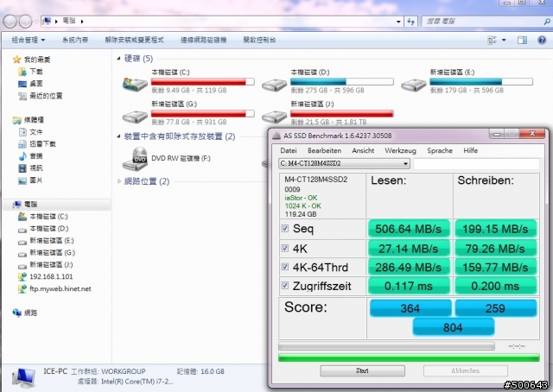
Task: Open view options dropdown arrow
Action: click(504, 41)
